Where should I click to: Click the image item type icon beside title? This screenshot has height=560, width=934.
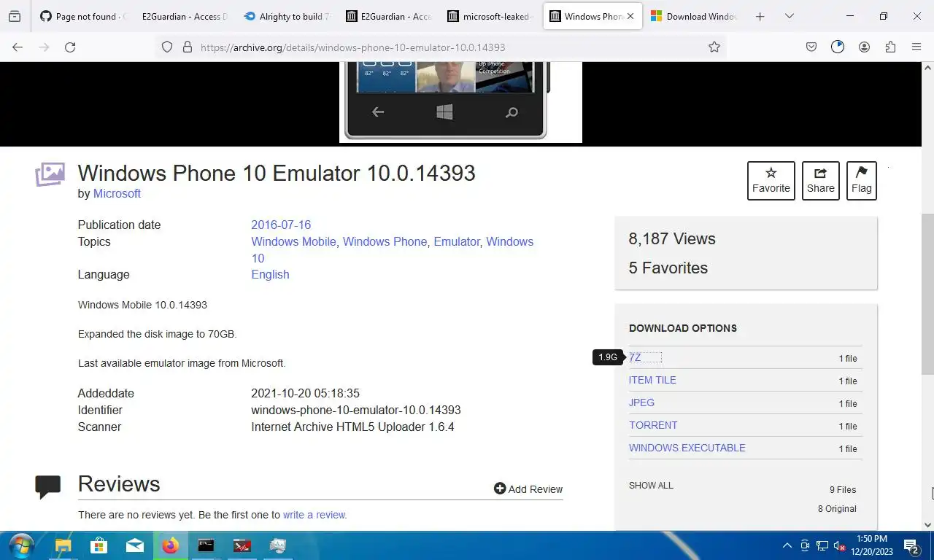50,174
